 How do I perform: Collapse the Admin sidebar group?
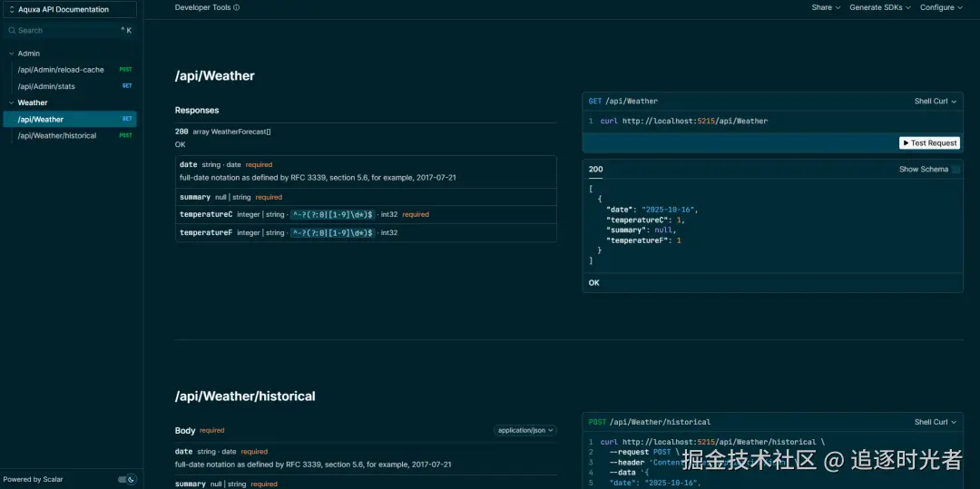pos(11,54)
